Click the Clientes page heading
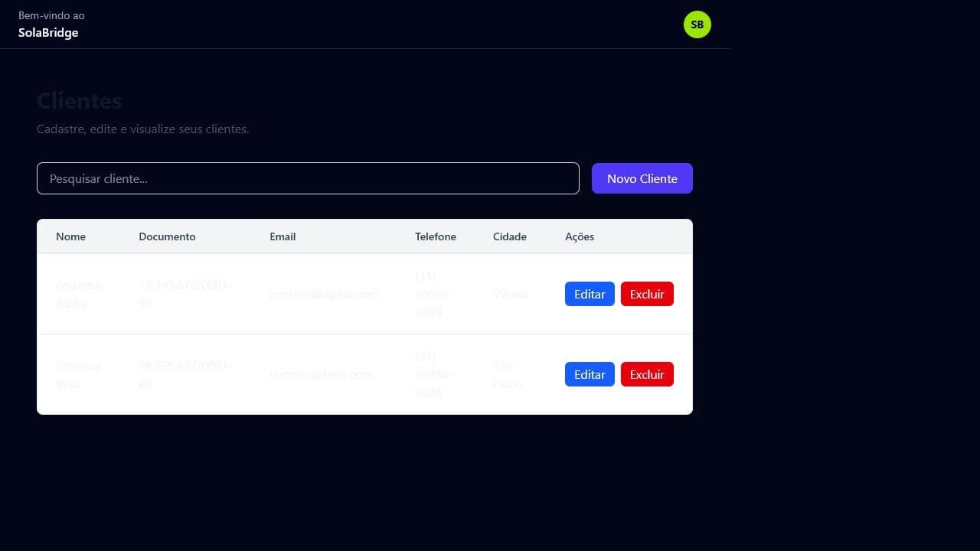 click(x=80, y=101)
